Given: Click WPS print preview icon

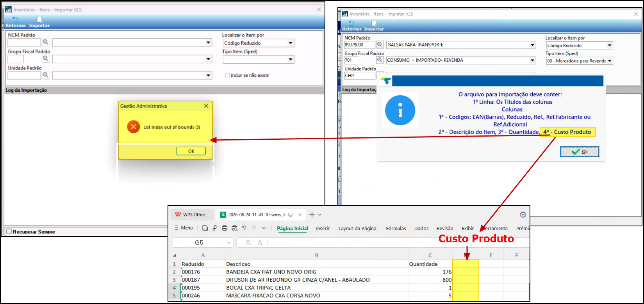Looking at the screenshot, I should coord(234,228).
